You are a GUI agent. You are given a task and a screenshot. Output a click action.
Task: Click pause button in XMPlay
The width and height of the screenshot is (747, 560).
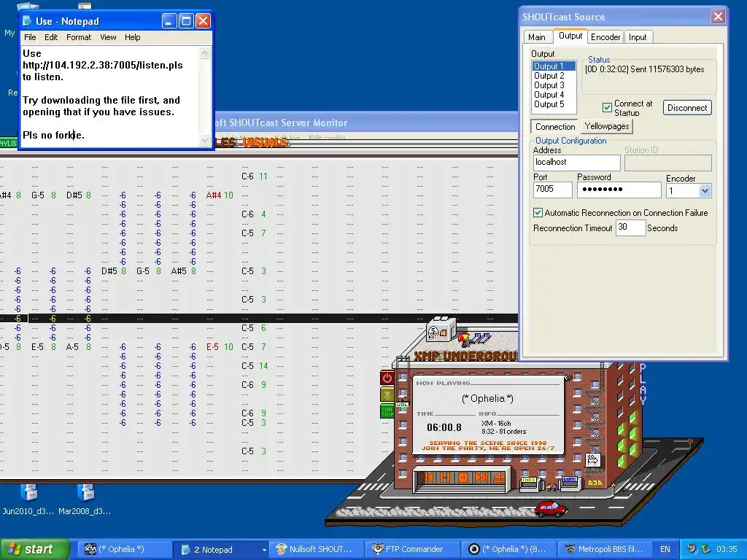[x=445, y=477]
